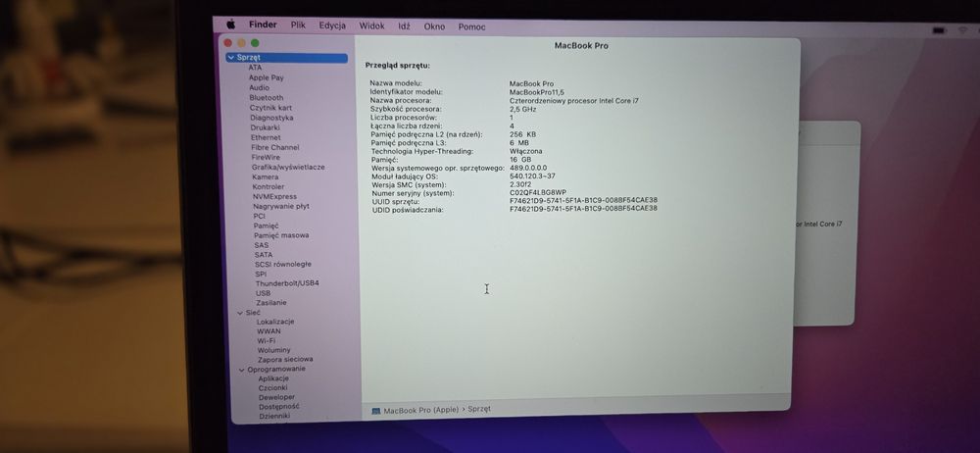Select Apple Pay in the sidebar
The width and height of the screenshot is (980, 453).
267,77
